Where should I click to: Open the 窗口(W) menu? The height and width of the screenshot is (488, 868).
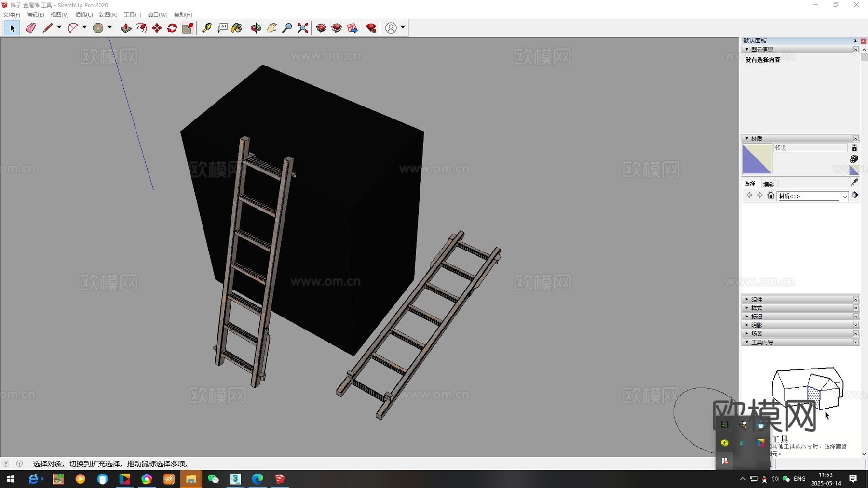coord(157,15)
